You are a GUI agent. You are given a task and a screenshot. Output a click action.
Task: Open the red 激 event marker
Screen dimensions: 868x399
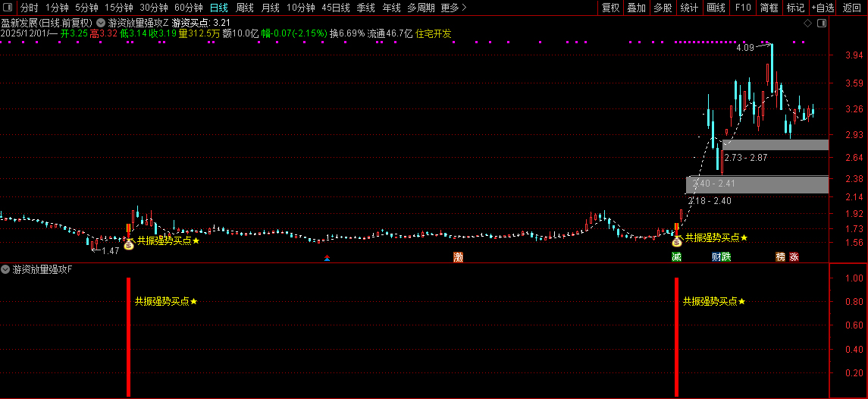[x=458, y=257]
